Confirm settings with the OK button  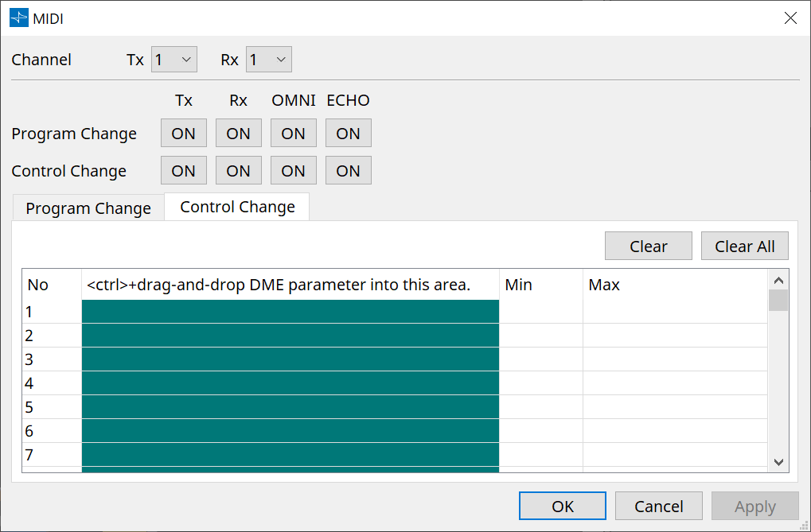click(562, 505)
